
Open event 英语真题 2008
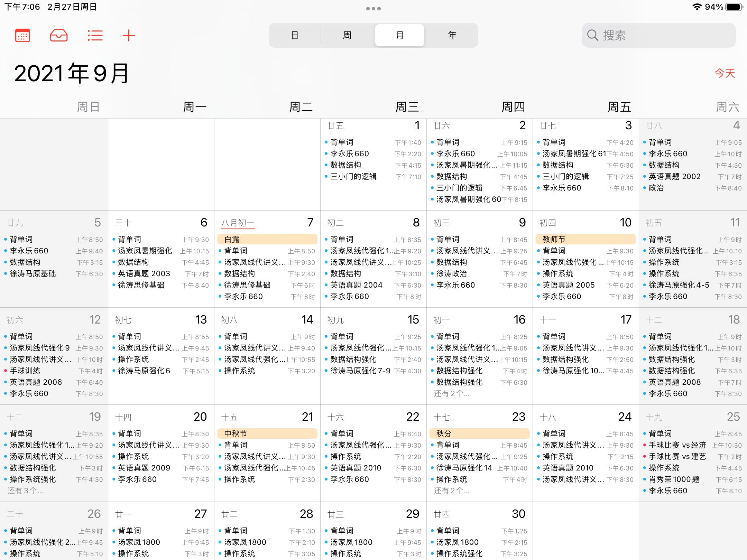pos(693,382)
